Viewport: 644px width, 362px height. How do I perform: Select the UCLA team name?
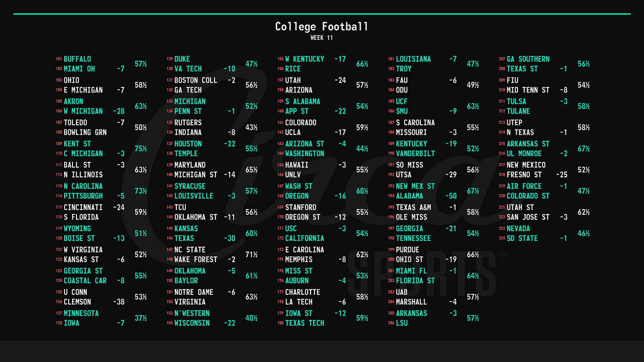point(293,132)
